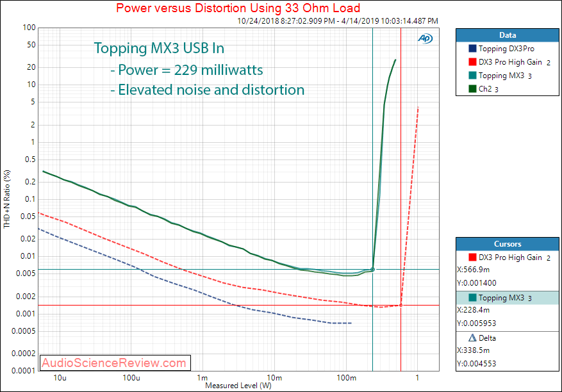
Task: Click the red cursor marker on dashed curve
Action: click(x=401, y=306)
